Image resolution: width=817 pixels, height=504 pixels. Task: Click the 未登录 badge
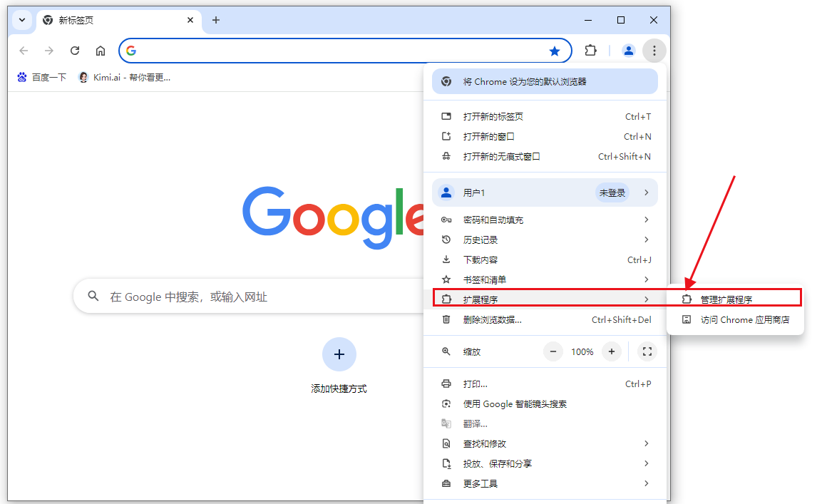click(x=612, y=193)
